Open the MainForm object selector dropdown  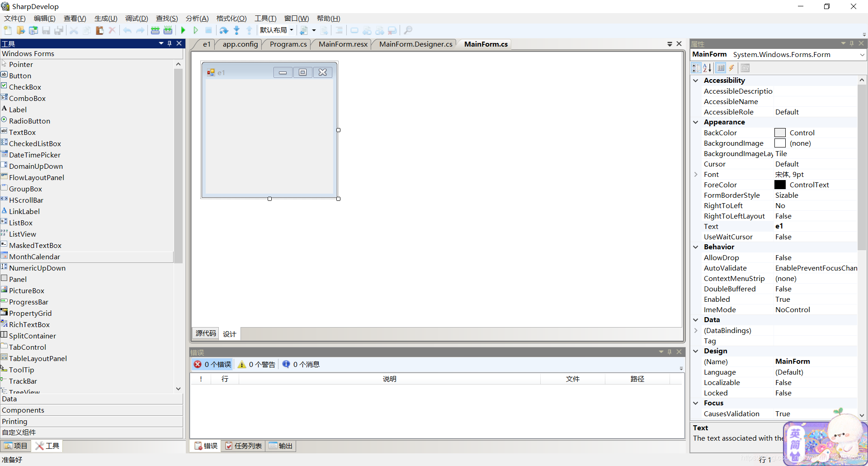tap(862, 55)
